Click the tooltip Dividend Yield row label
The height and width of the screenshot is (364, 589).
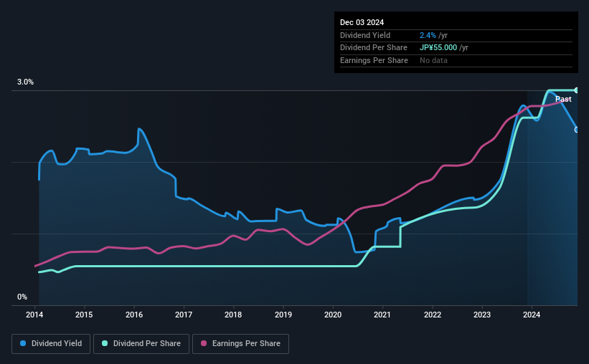pyautogui.click(x=365, y=35)
